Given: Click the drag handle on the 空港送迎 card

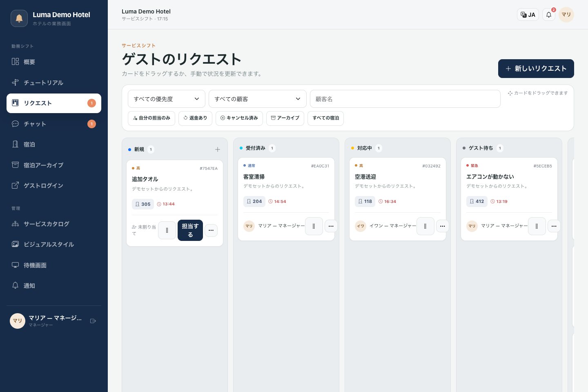Looking at the screenshot, I should tap(425, 226).
